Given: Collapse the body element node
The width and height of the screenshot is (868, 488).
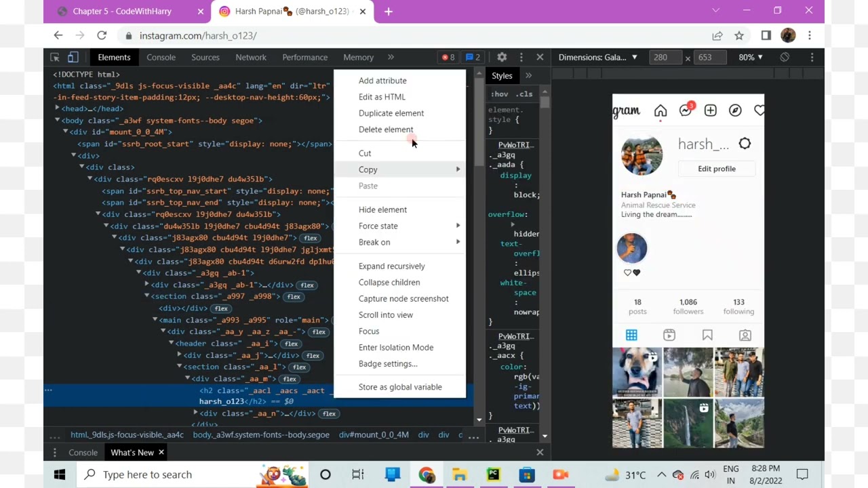Looking at the screenshot, I should click(57, 121).
